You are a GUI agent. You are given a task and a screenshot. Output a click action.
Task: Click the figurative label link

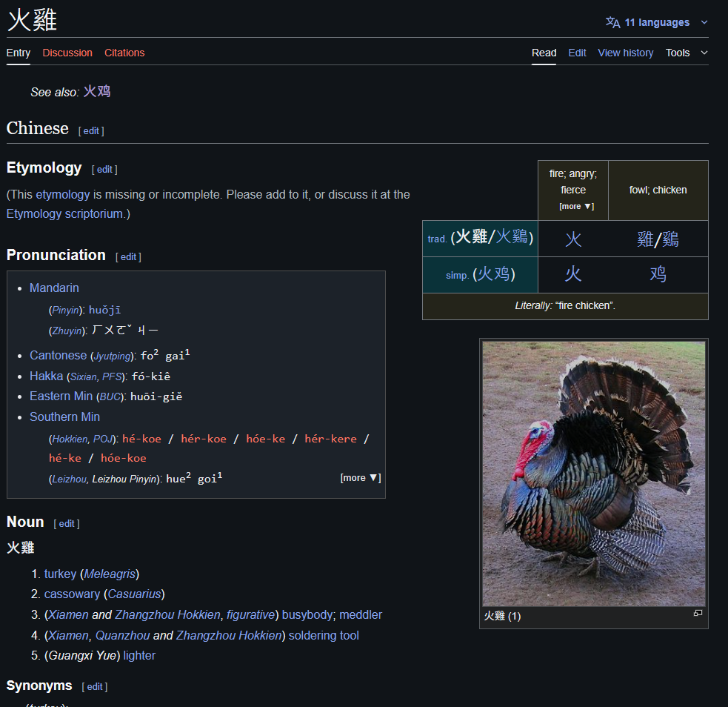coord(251,614)
